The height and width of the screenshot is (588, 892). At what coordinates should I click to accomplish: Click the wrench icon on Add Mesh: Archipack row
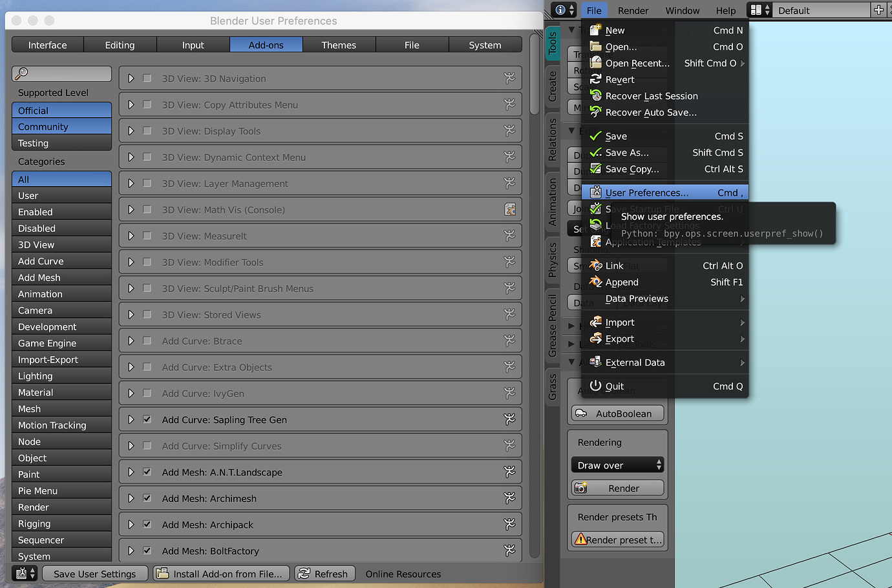tap(510, 524)
